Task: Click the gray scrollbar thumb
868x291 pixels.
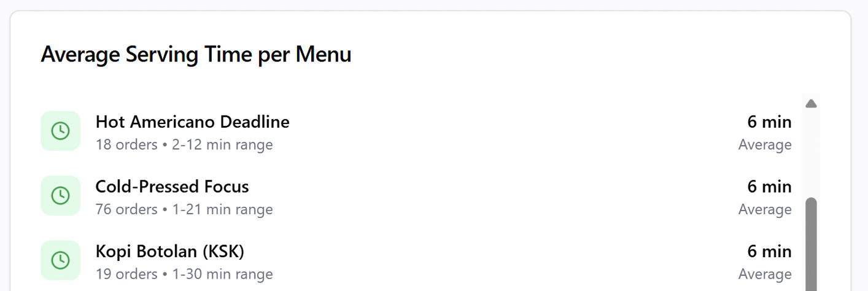Action: coord(811,246)
